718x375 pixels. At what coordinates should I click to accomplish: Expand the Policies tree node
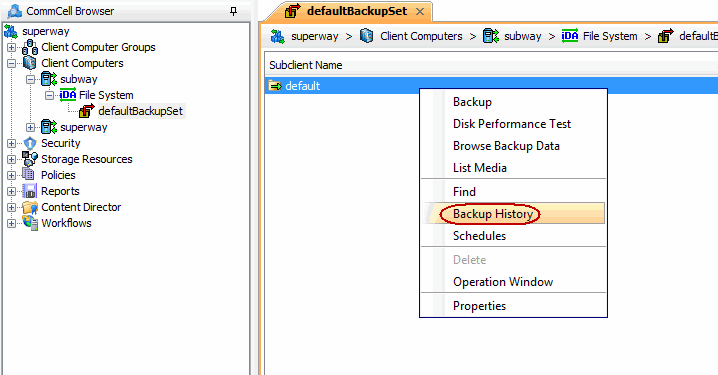(11, 175)
